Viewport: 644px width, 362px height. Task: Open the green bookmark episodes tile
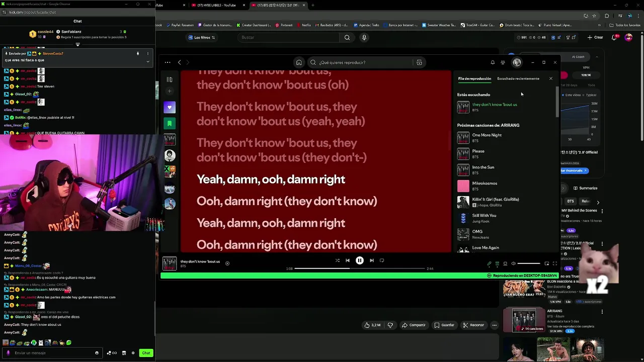[x=170, y=123]
